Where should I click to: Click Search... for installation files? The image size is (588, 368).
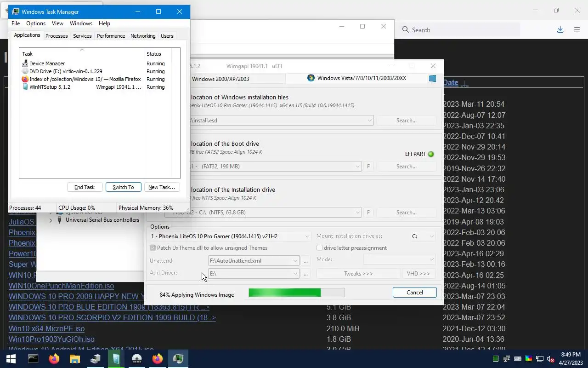click(x=407, y=121)
